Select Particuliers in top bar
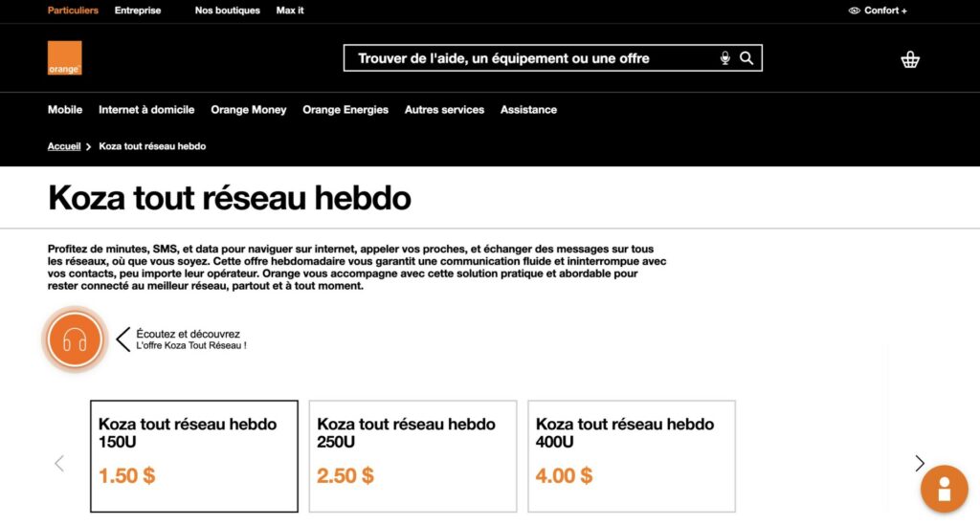 click(73, 11)
